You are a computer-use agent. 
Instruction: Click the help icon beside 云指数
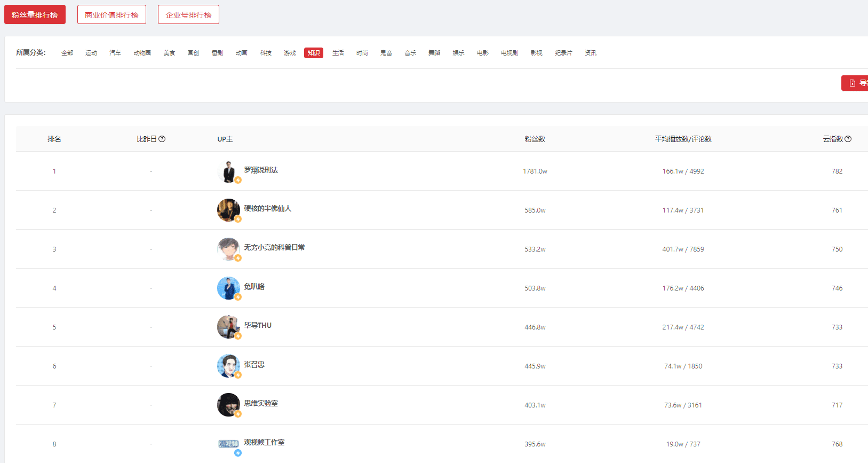point(848,139)
